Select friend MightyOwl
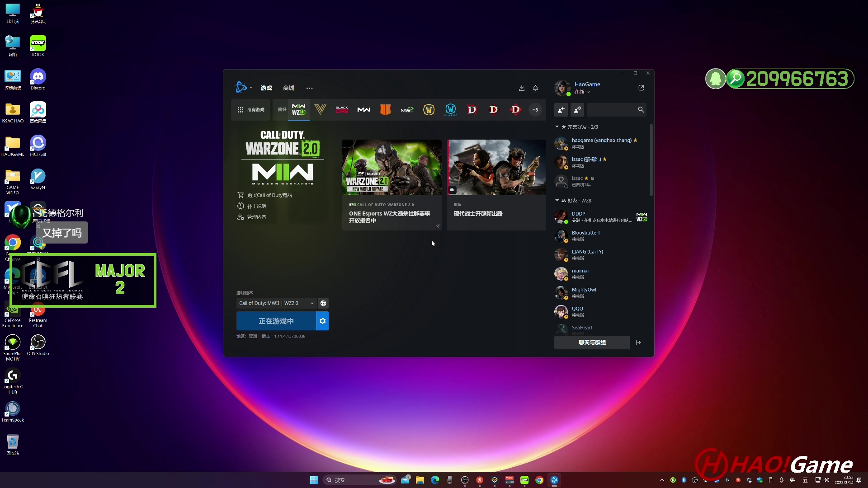The width and height of the screenshot is (868, 488). point(601,293)
